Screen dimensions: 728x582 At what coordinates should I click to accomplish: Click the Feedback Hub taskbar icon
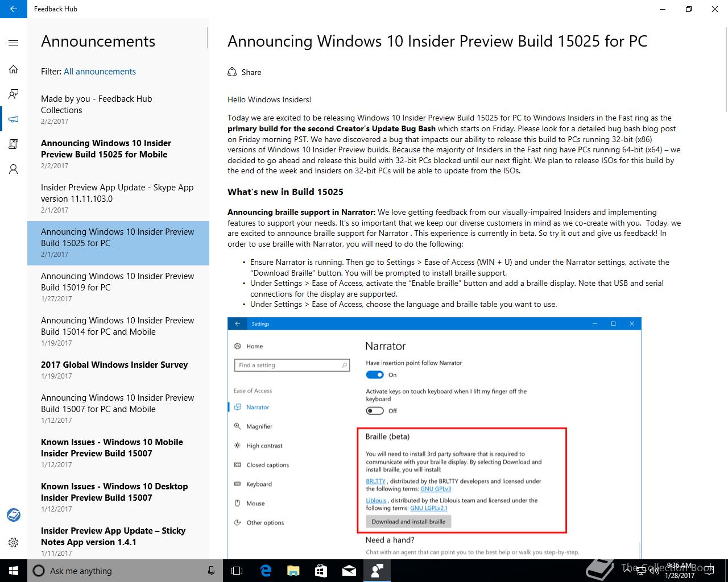(377, 571)
